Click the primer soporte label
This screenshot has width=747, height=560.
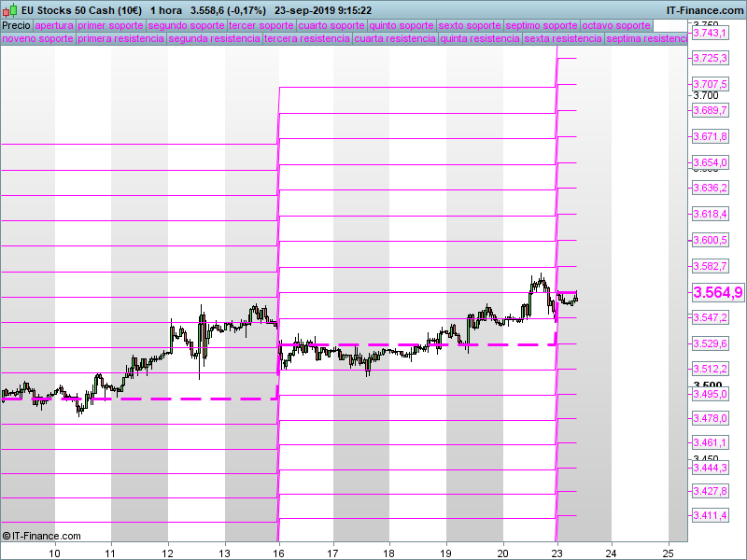110,26
